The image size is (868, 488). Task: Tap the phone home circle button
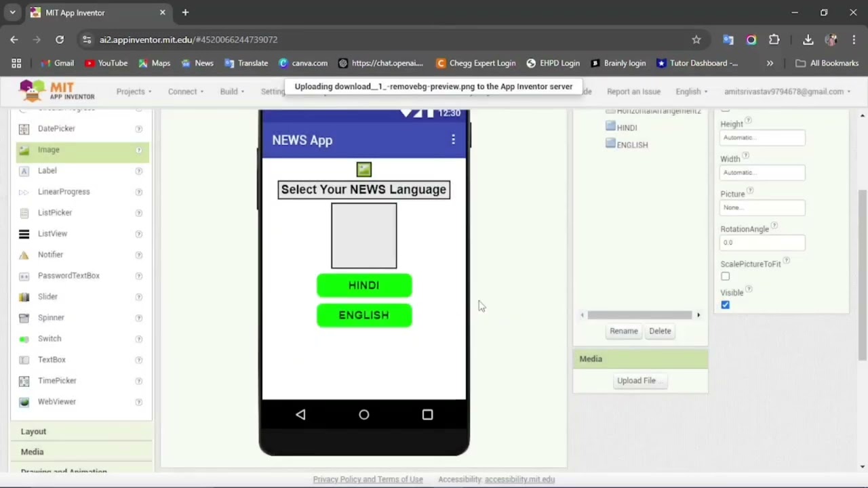(364, 414)
